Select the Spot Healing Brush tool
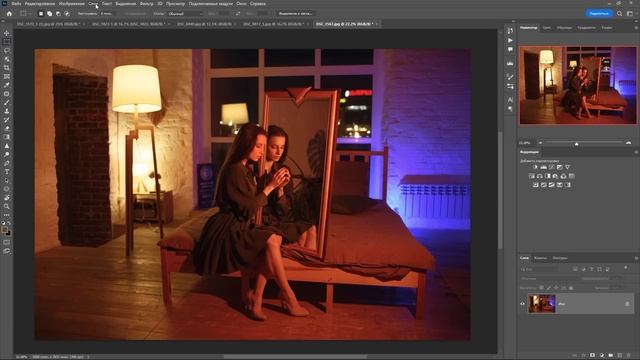This screenshot has width=640, height=360. tap(7, 94)
